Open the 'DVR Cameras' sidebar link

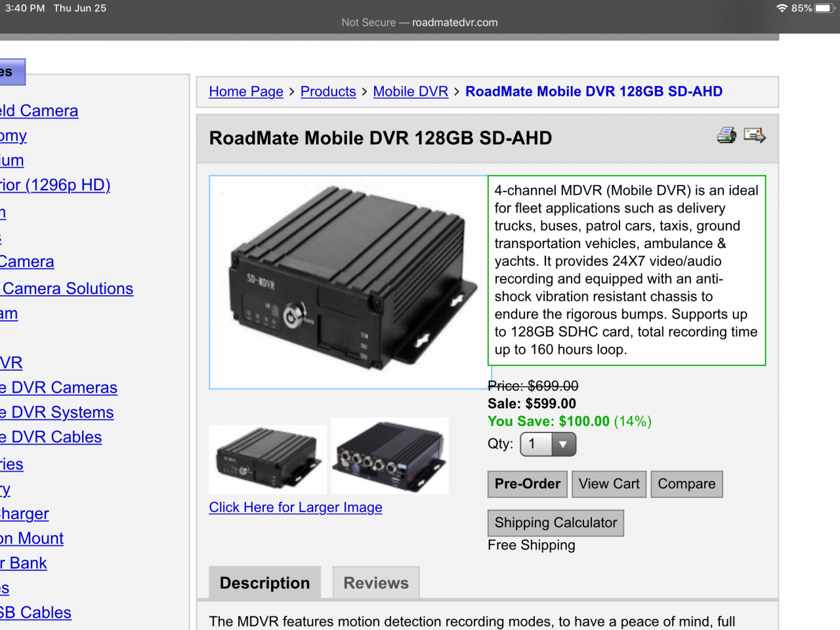(x=59, y=388)
